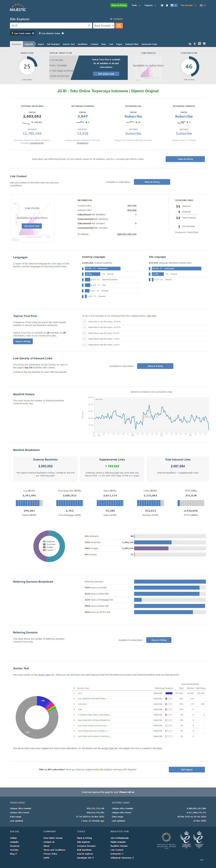Screen dimensions: 216x868
Task: Click the Majestic logo
Action: [18, 7]
